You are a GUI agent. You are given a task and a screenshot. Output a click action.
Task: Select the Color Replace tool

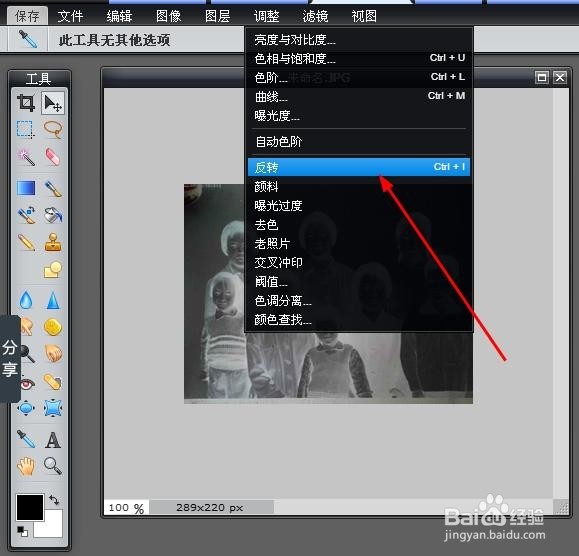(x=26, y=215)
